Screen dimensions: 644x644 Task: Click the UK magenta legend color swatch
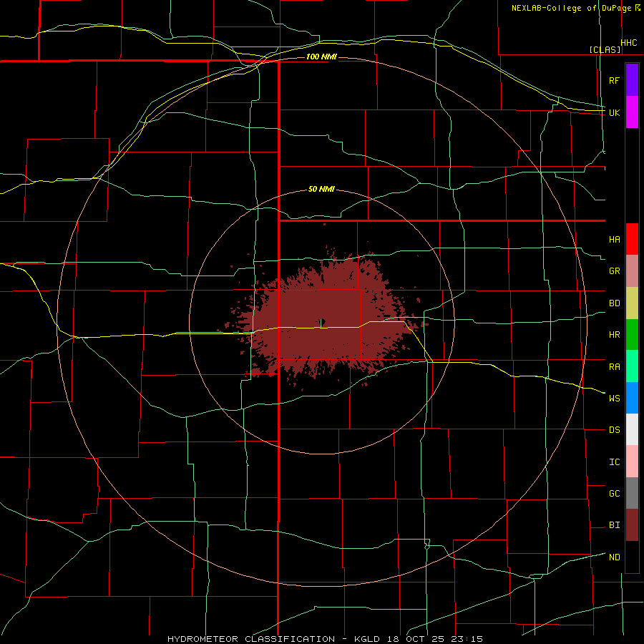coord(632,112)
